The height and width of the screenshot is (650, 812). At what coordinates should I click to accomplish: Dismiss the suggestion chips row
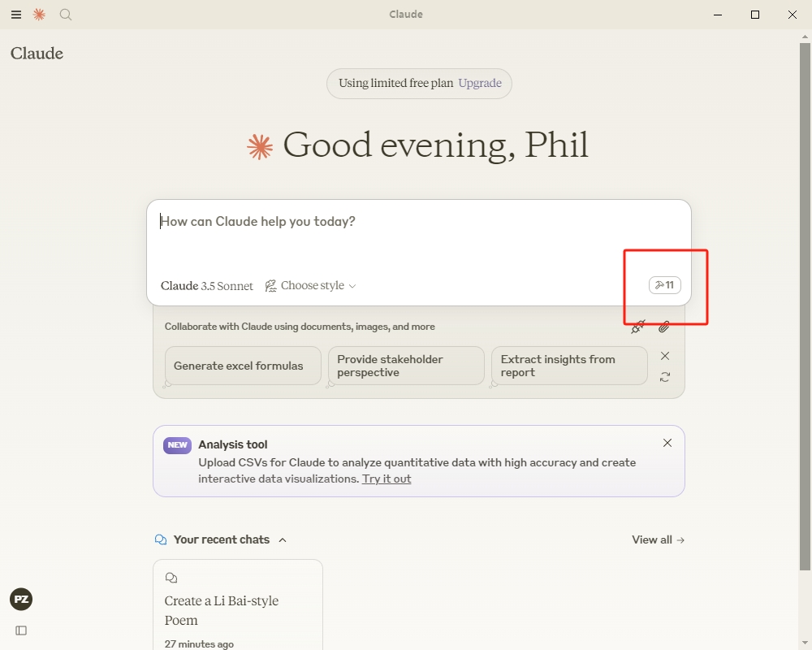pyautogui.click(x=665, y=356)
